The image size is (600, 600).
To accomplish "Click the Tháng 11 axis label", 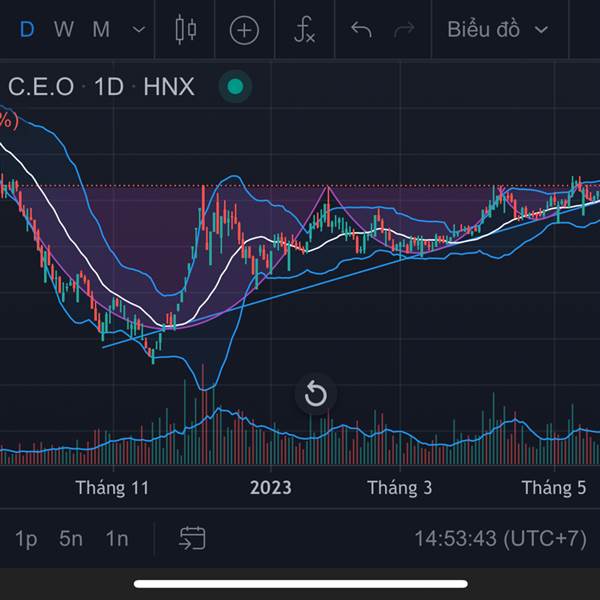I will point(112,488).
